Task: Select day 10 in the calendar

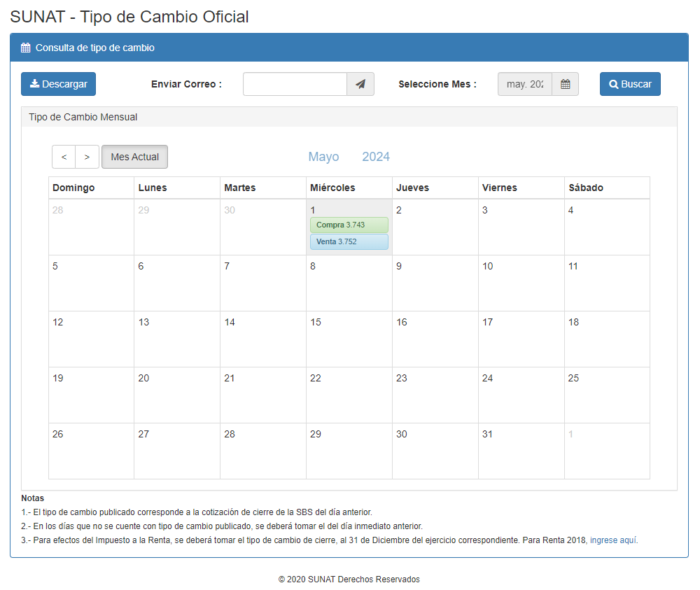Action: point(521,283)
